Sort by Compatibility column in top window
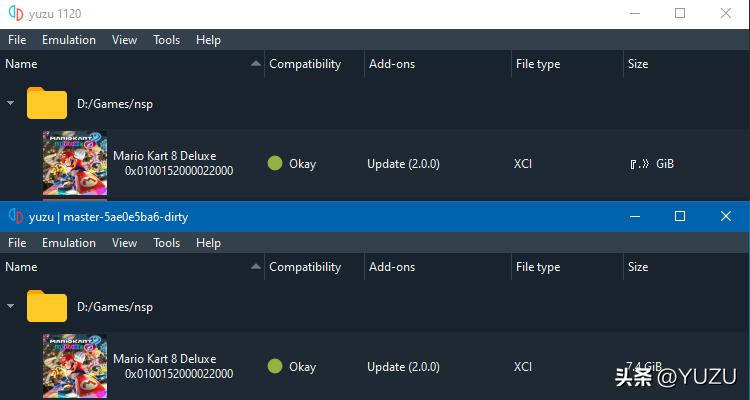This screenshot has width=750, height=400. click(305, 64)
